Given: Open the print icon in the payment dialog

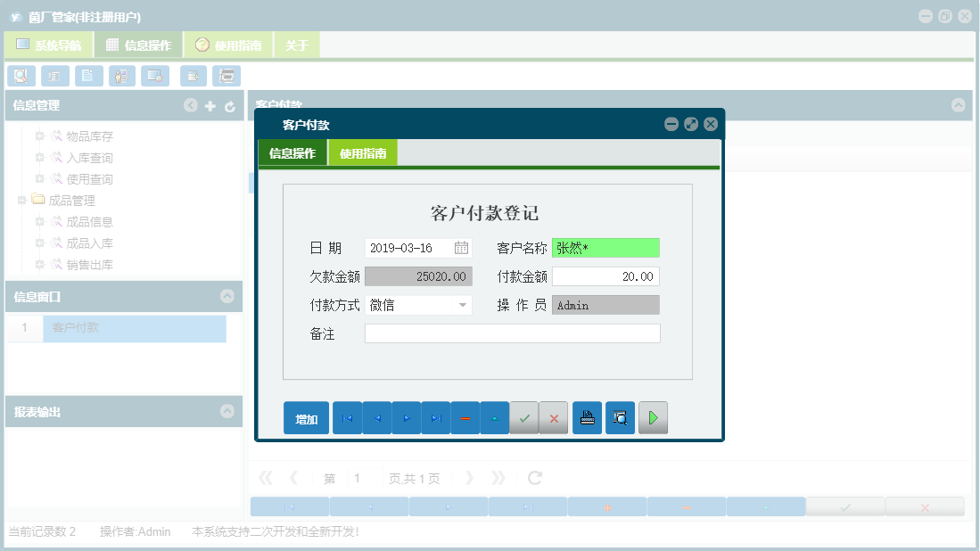Looking at the screenshot, I should click(587, 417).
